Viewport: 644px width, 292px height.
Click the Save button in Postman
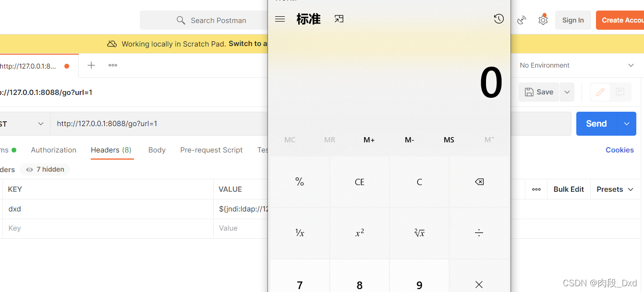click(539, 92)
